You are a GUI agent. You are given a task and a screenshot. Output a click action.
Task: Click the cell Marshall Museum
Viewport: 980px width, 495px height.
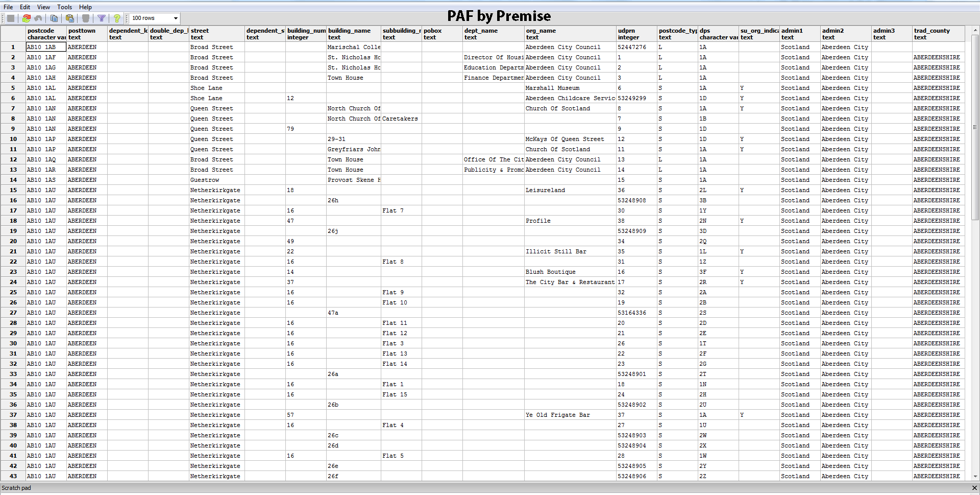570,88
